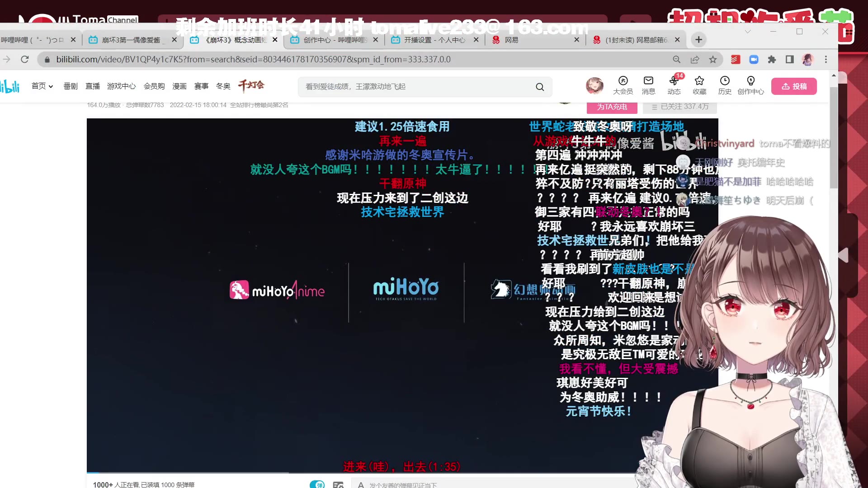The image size is (868, 488).
Task: Focus the browser address bar URL
Action: [253, 59]
